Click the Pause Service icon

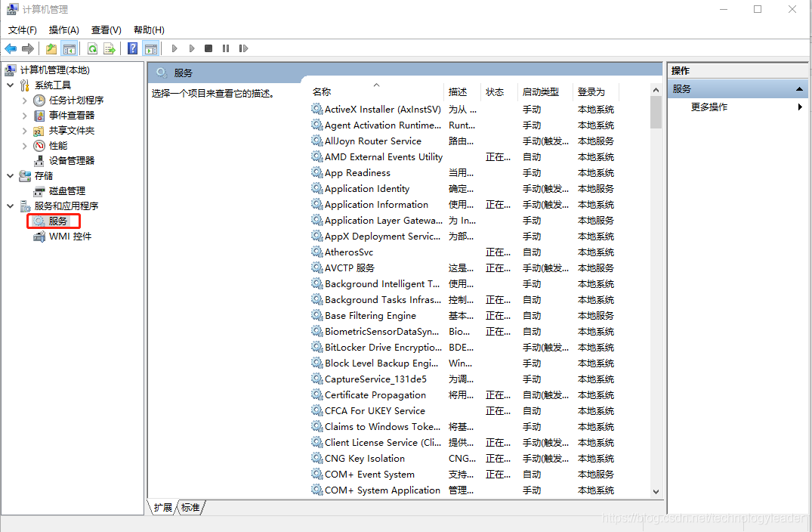coord(226,48)
